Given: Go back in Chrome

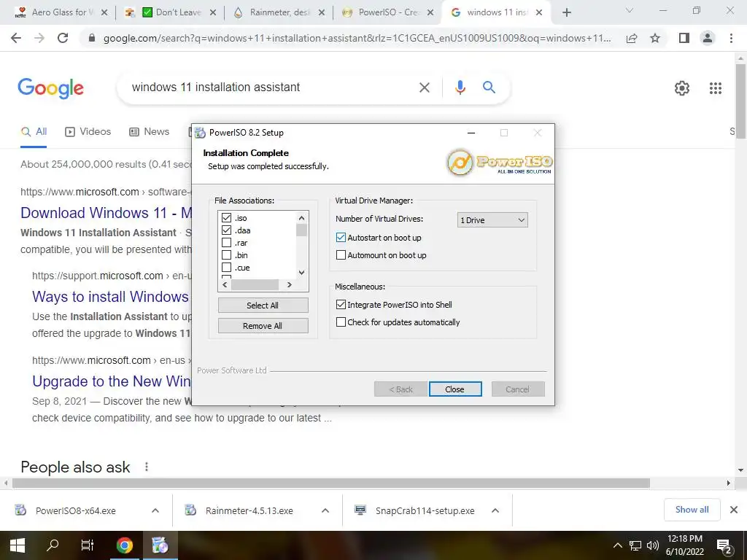Looking at the screenshot, I should pyautogui.click(x=16, y=38).
